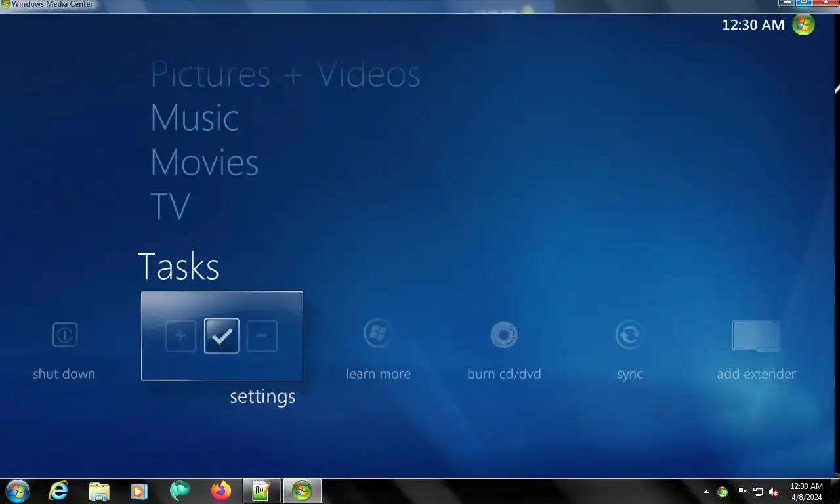The image size is (840, 504).
Task: Click the muted volume tray icon
Action: pyautogui.click(x=774, y=492)
